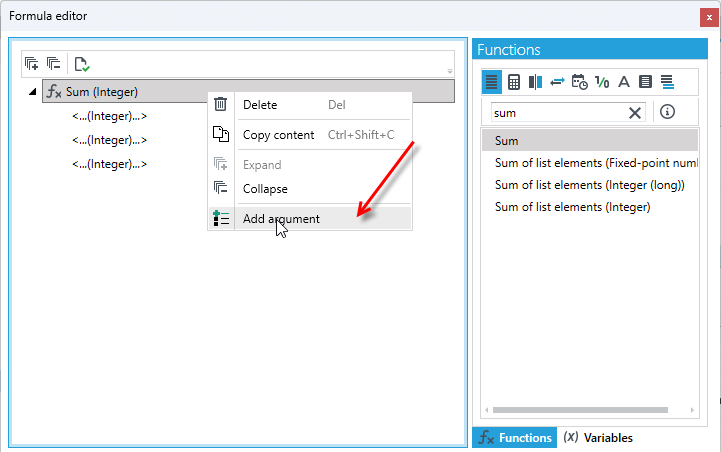Click the right scroll arrow in functions list
The image size is (721, 452).
click(x=692, y=410)
